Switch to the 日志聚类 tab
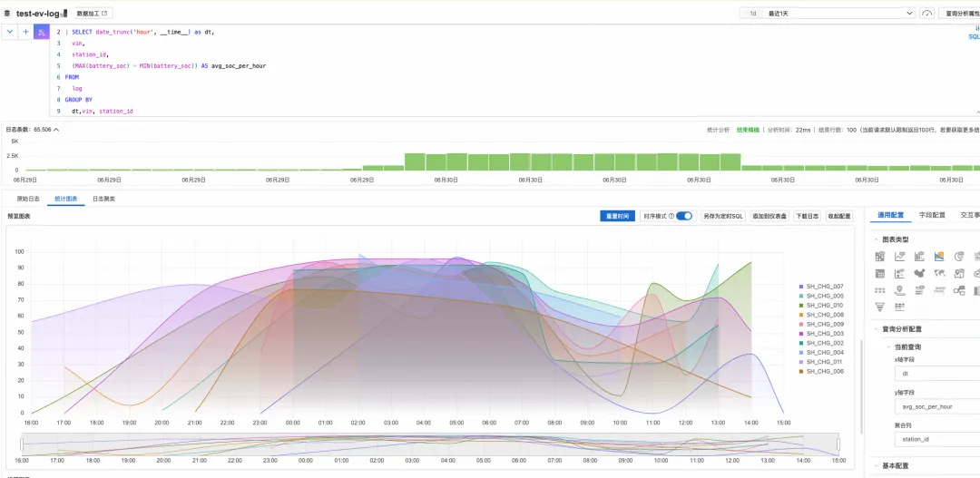 (x=103, y=199)
